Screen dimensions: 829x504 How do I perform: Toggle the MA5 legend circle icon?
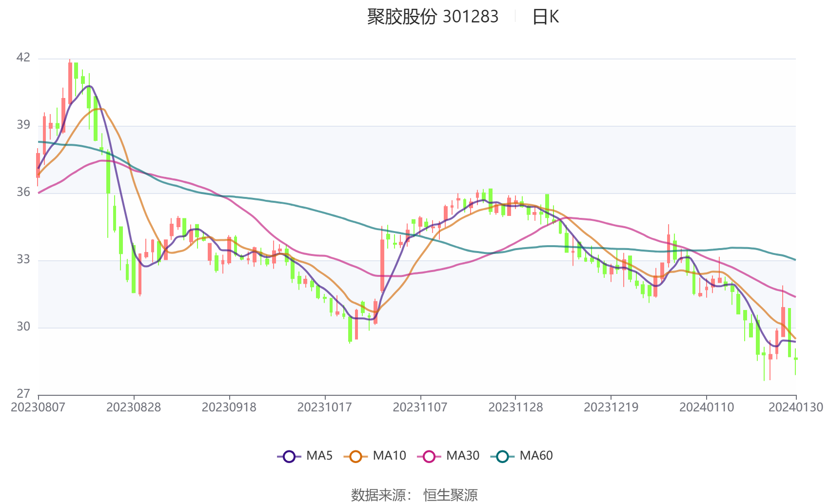289,456
